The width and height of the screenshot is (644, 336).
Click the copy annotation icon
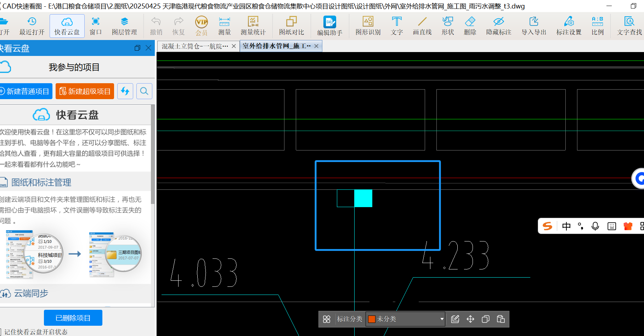pos(486,319)
